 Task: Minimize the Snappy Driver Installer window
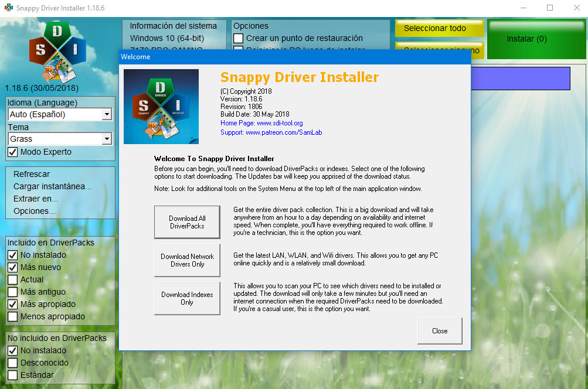pyautogui.click(x=524, y=8)
